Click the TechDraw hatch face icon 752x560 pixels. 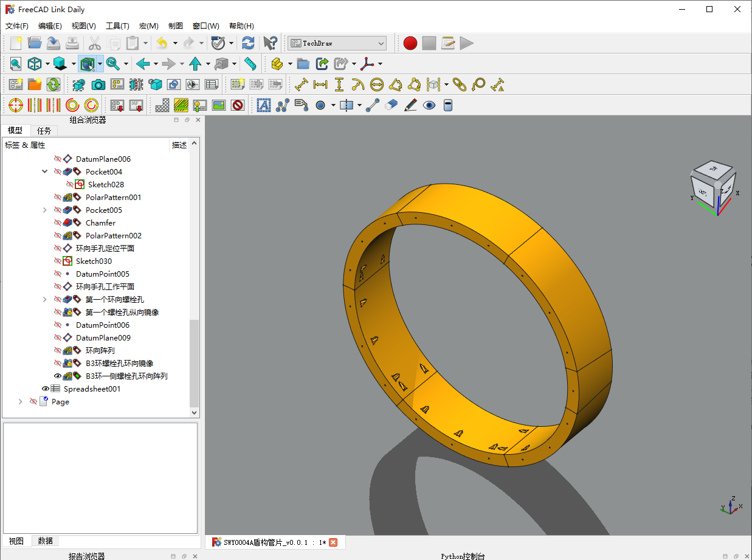point(162,105)
